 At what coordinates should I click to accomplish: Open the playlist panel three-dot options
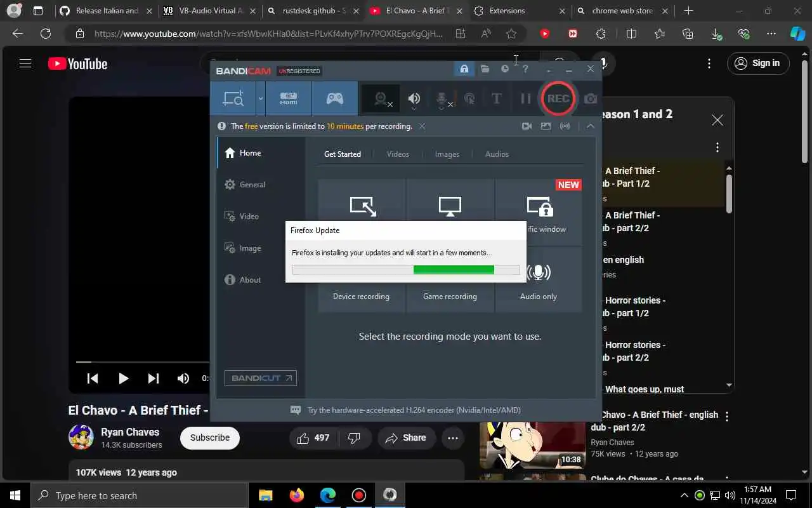coord(717,147)
